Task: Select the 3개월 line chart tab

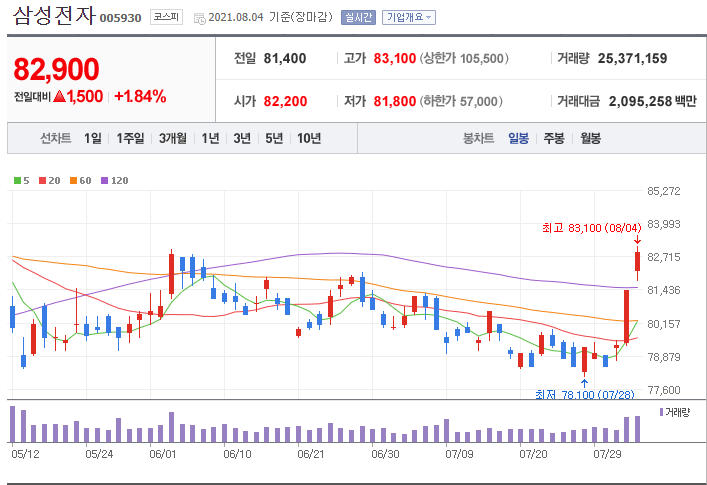Action: [x=172, y=138]
